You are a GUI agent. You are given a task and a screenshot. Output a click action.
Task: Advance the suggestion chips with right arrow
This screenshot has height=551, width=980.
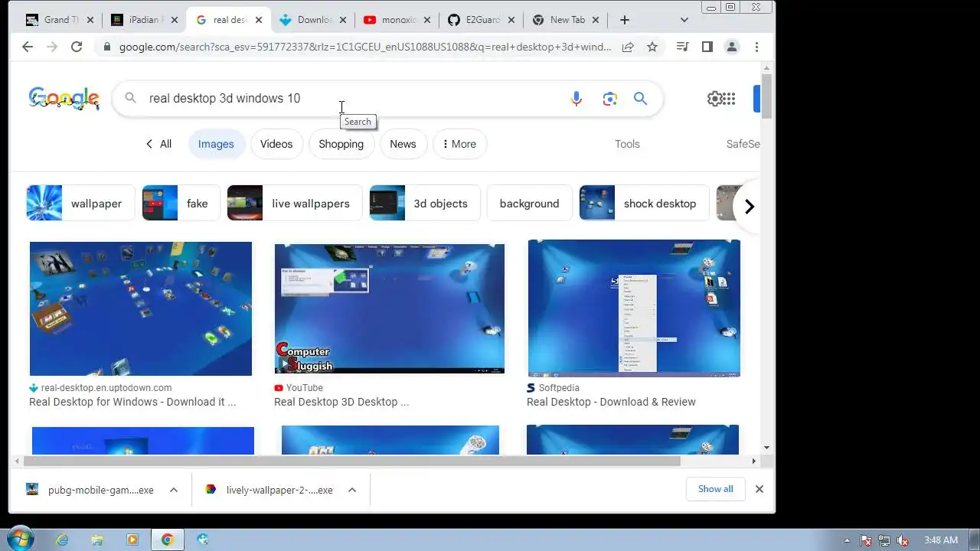750,207
